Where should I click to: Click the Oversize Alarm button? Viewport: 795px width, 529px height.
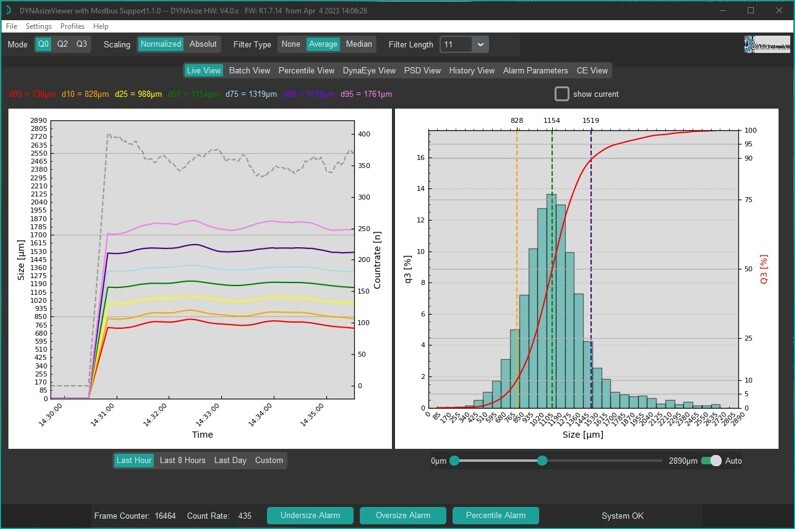[x=403, y=515]
